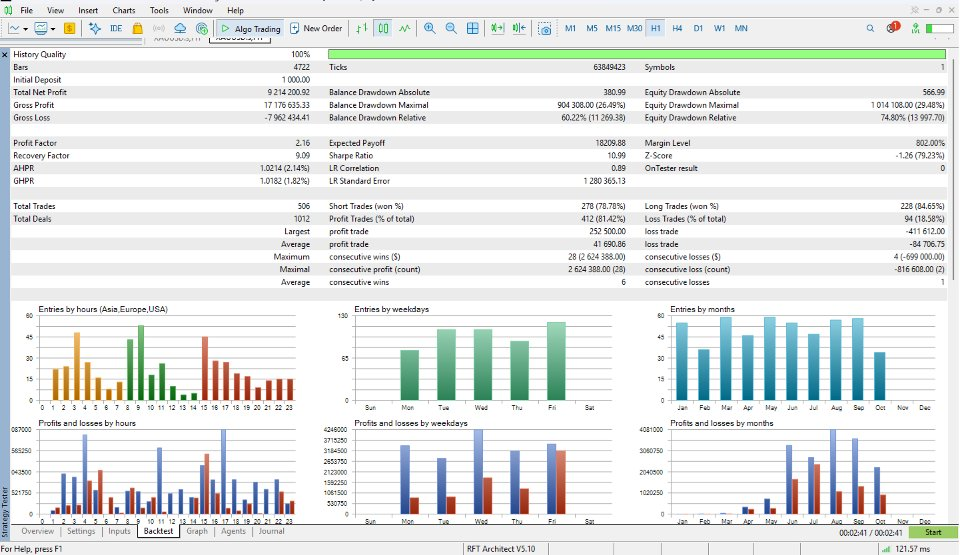Select the H4 timeframe
Screen dimensions: 960x555
(677, 28)
